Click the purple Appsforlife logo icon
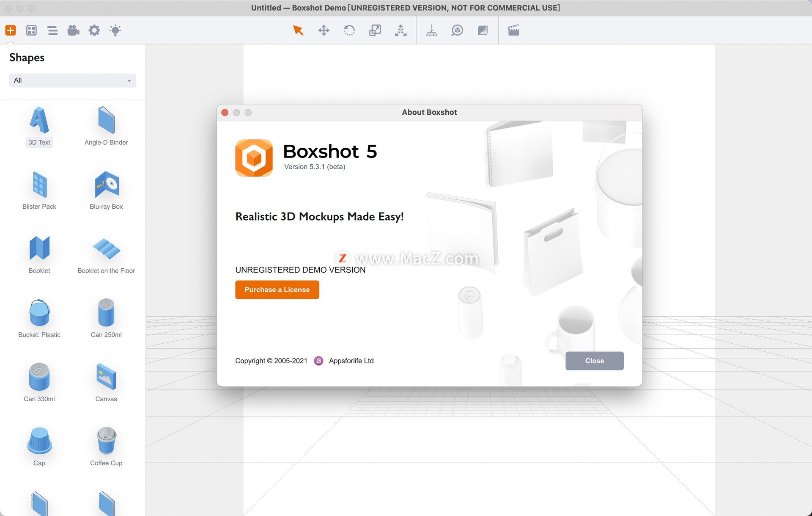Screen dimensions: 812x516 tap(318, 361)
